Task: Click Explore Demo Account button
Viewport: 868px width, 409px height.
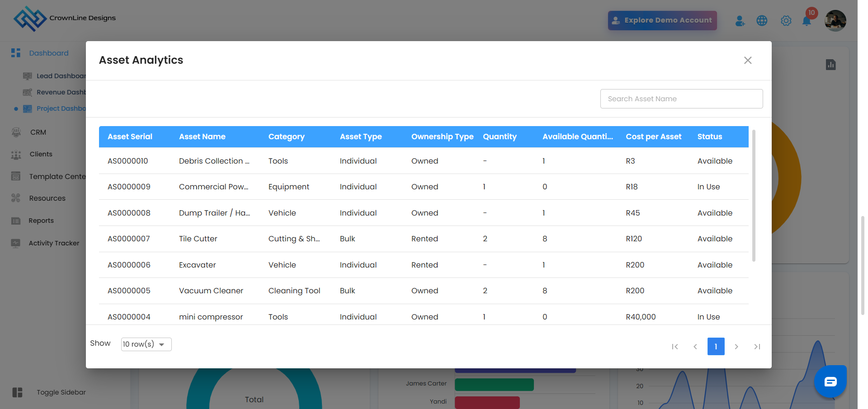Action: [x=662, y=20]
